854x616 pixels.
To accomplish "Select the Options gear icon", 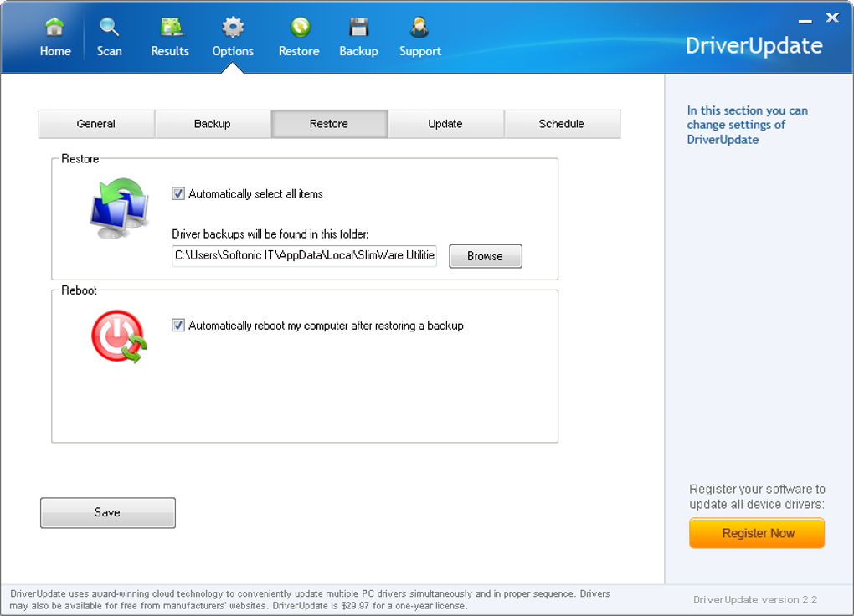I will [x=233, y=27].
